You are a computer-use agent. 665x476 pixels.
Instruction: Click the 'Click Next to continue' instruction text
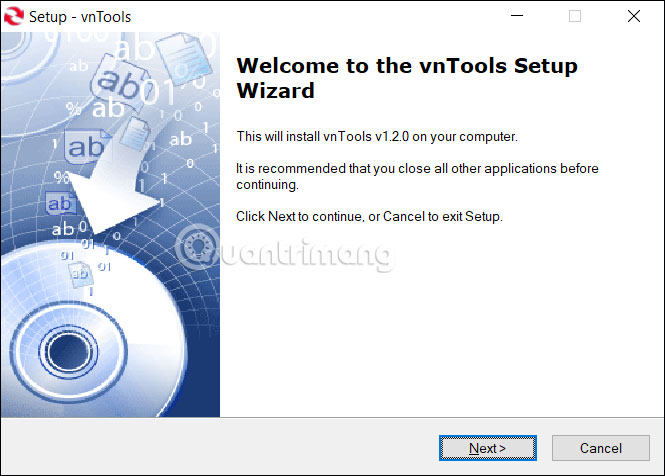point(368,216)
